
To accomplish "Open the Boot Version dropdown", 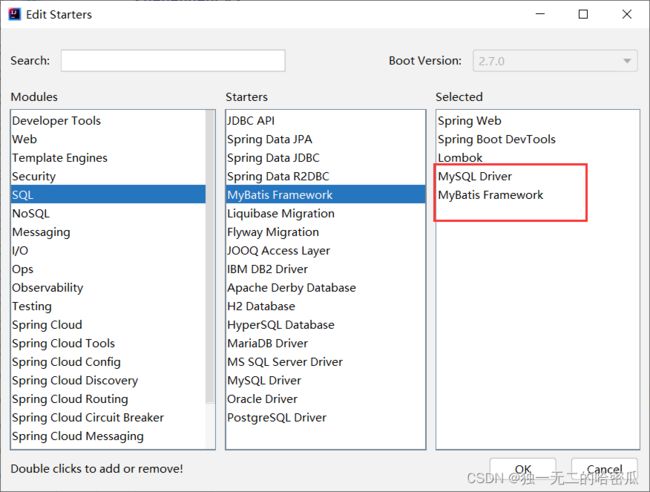I will (x=554, y=61).
